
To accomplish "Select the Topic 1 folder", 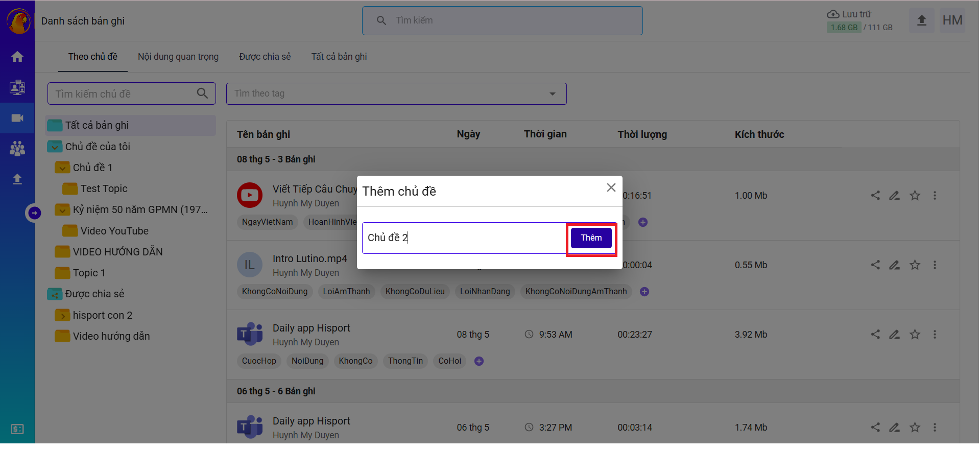I will pos(89,273).
